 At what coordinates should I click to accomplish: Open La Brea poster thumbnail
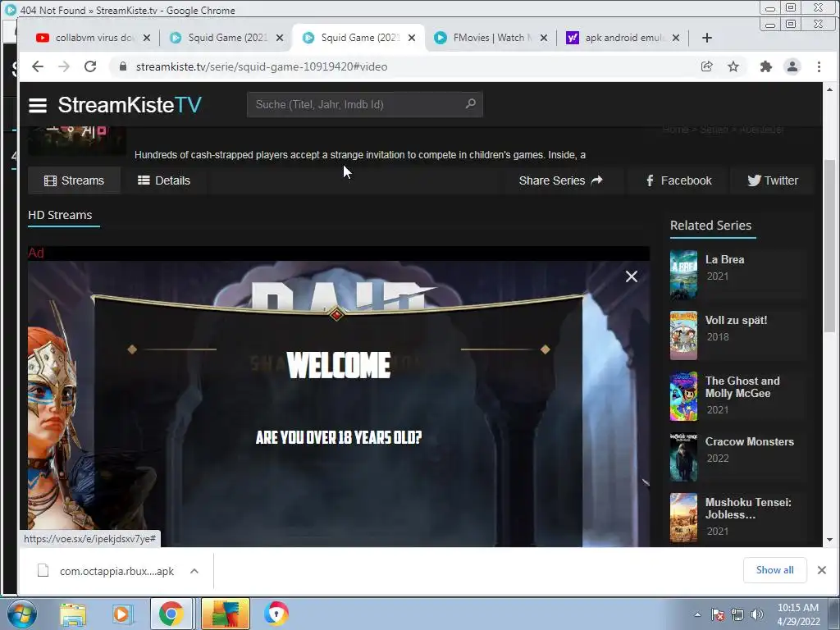point(683,274)
